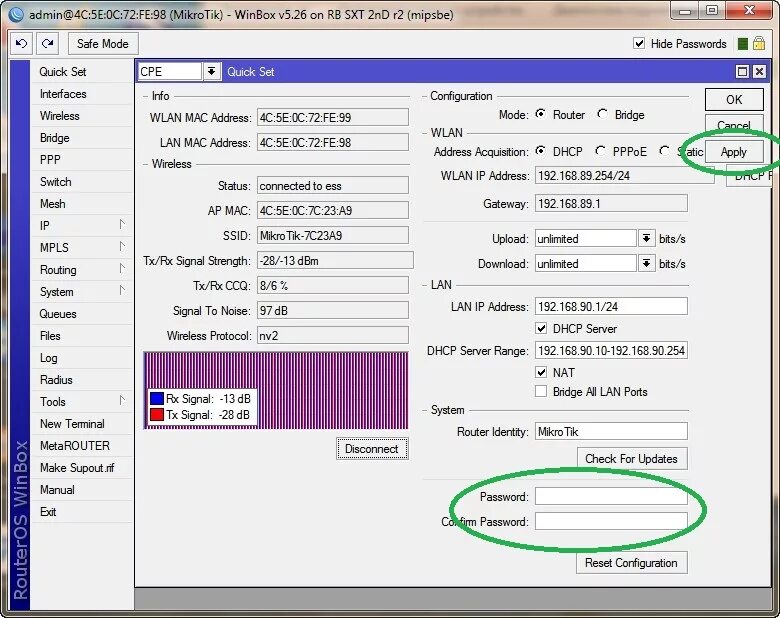This screenshot has height=618, width=780.
Task: Open the Mesh menu
Action: coord(82,204)
